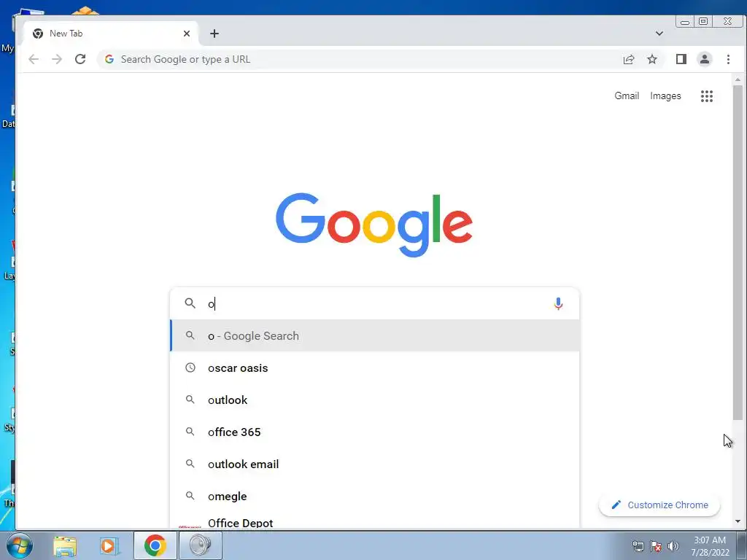The image size is (747, 560).
Task: Pick the 'omegle' suggestion
Action: 374,496
